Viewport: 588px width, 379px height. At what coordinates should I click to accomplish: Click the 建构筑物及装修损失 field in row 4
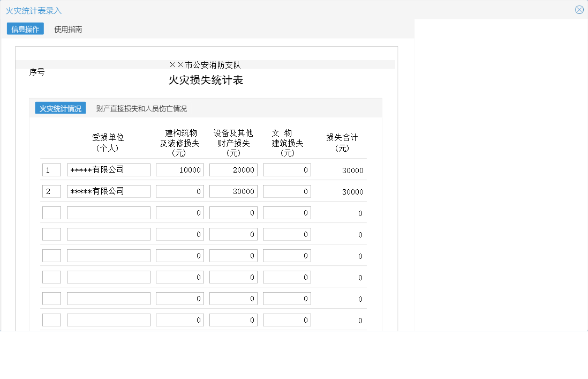click(179, 234)
